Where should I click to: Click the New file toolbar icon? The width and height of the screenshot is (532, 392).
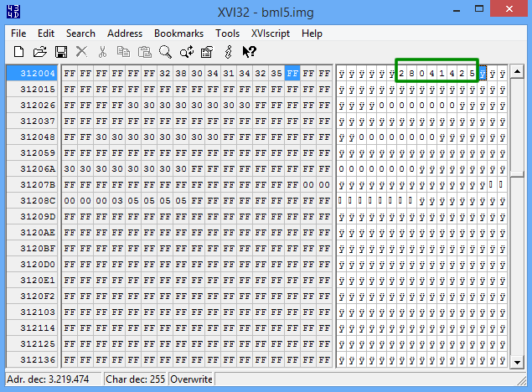click(x=18, y=52)
